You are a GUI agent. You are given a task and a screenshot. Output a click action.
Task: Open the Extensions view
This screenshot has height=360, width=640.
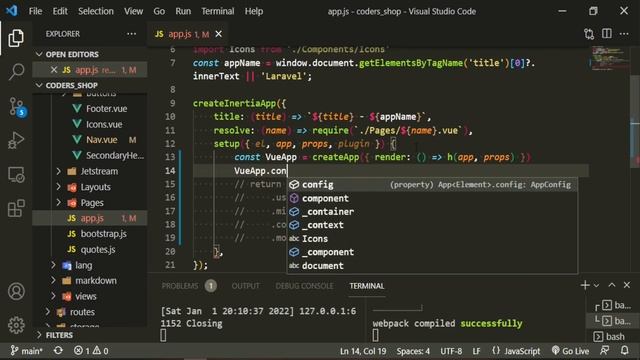coord(16,208)
